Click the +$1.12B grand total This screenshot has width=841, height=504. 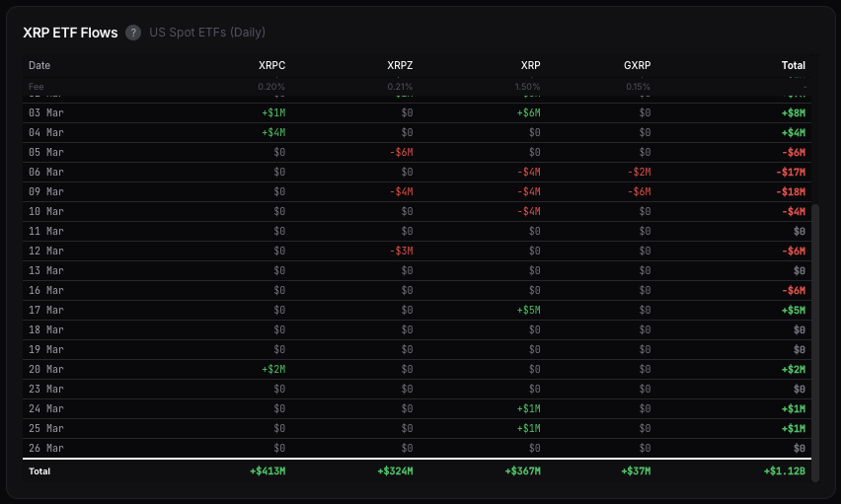click(785, 471)
